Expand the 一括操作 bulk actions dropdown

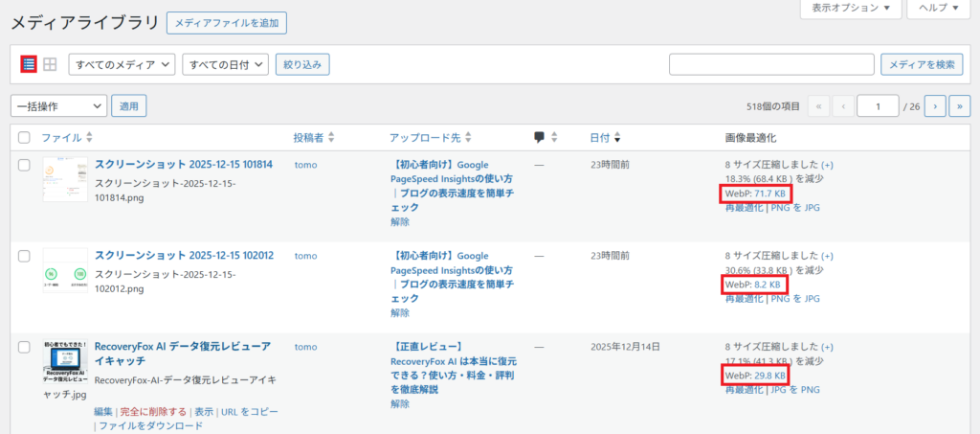[x=59, y=106]
